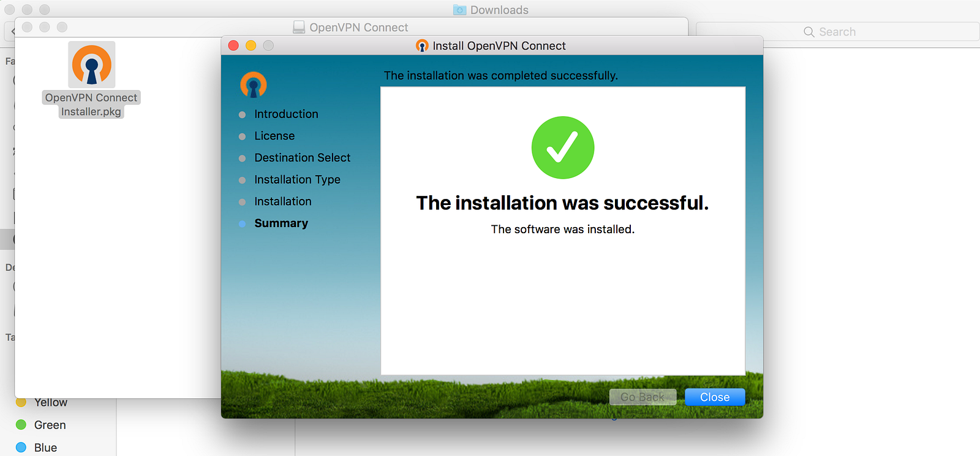This screenshot has height=456, width=980.
Task: Select the Blue tag in Finder sidebar
Action: tap(37, 447)
